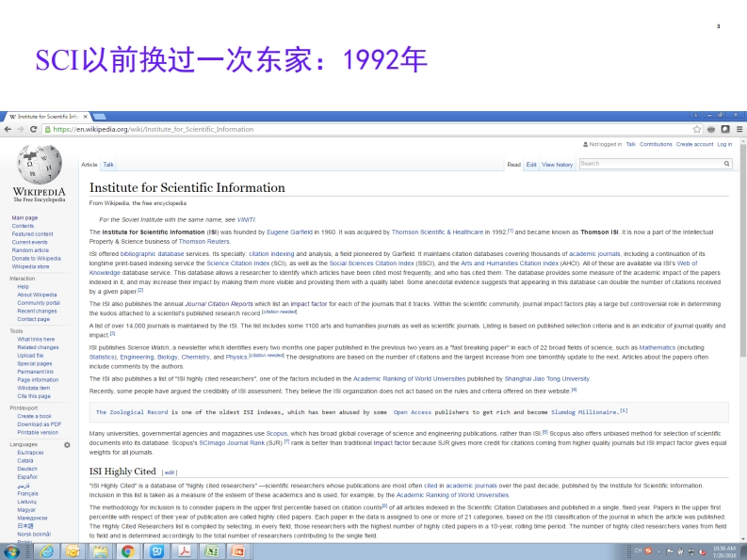Click the browser Forward arrow

(20, 129)
